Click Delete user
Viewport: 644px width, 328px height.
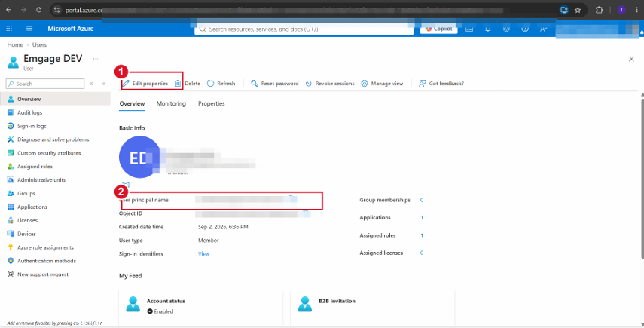click(x=188, y=84)
